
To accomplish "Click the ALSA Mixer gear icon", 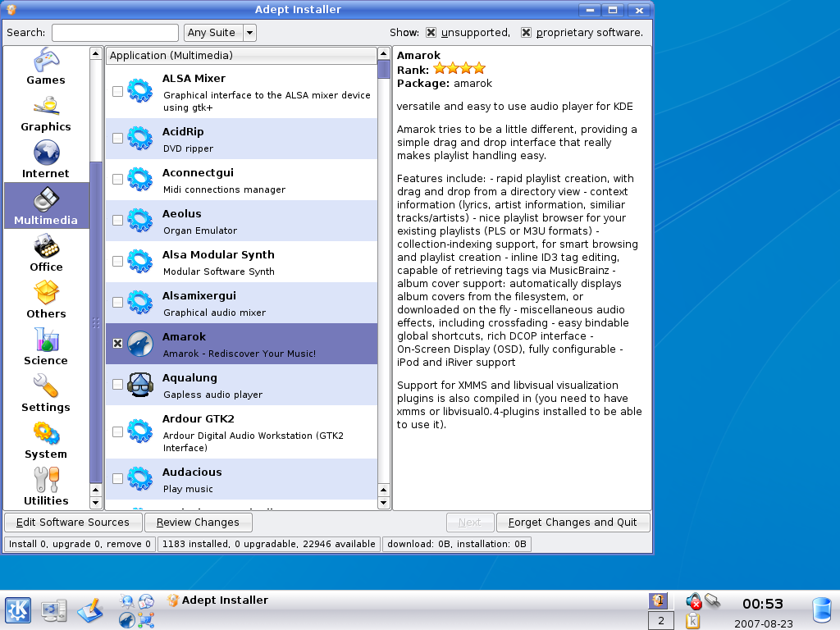I will pyautogui.click(x=140, y=91).
